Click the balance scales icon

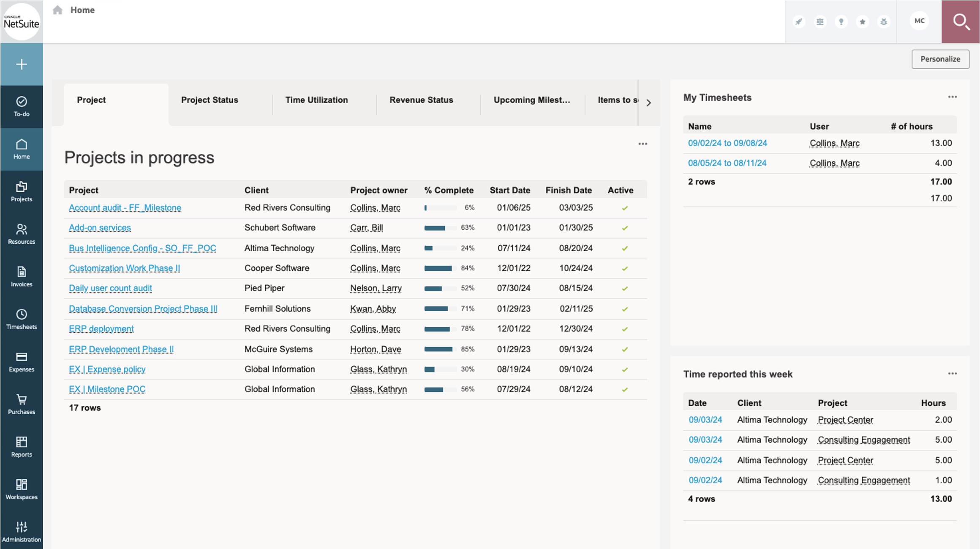pos(820,22)
